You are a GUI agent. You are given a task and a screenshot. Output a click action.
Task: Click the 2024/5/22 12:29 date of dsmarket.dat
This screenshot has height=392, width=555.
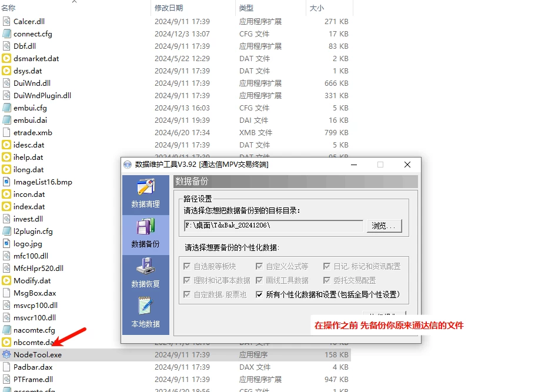tap(182, 58)
